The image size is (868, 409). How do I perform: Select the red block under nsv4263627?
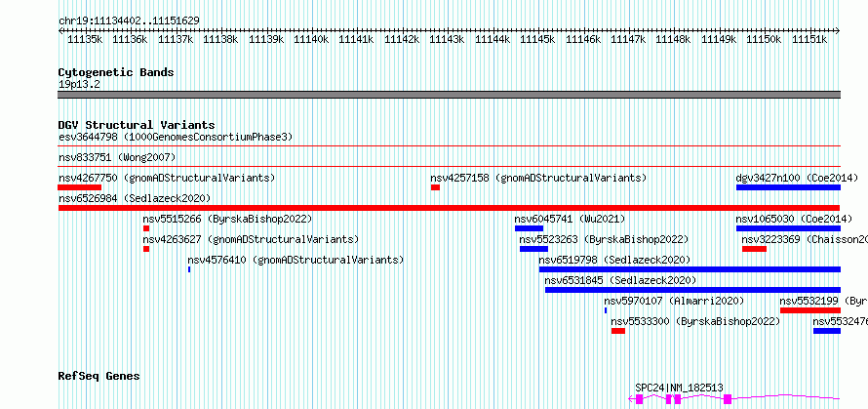146,249
